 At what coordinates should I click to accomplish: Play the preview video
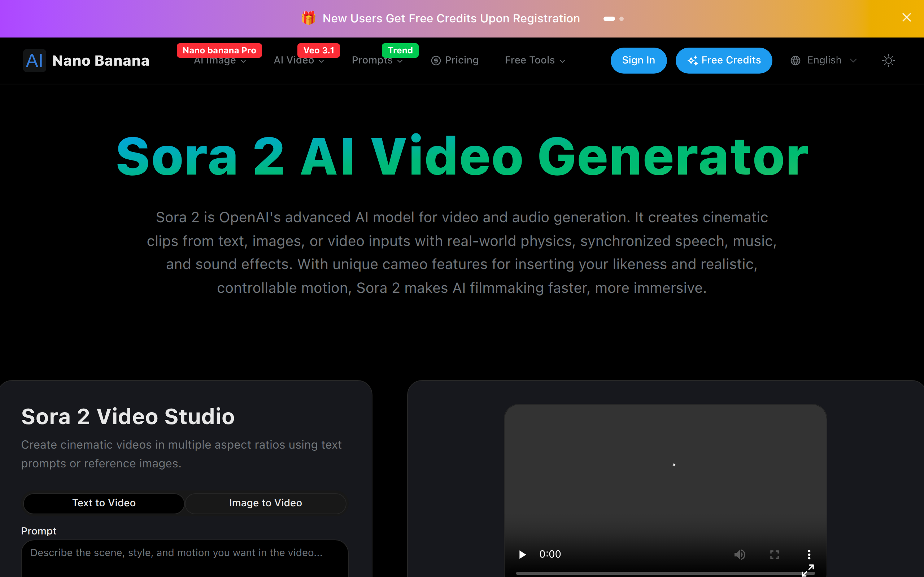point(522,554)
